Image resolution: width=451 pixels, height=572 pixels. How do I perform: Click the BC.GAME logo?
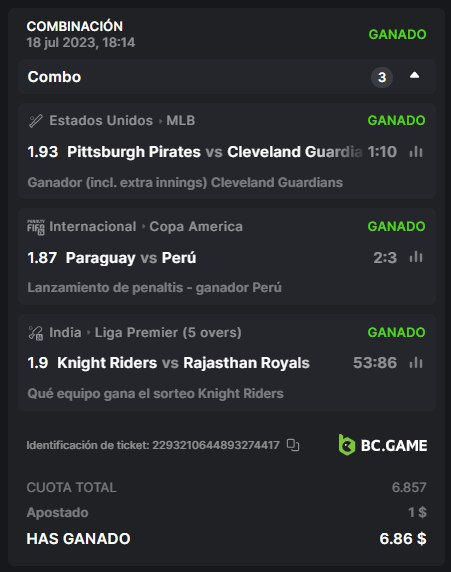click(382, 445)
